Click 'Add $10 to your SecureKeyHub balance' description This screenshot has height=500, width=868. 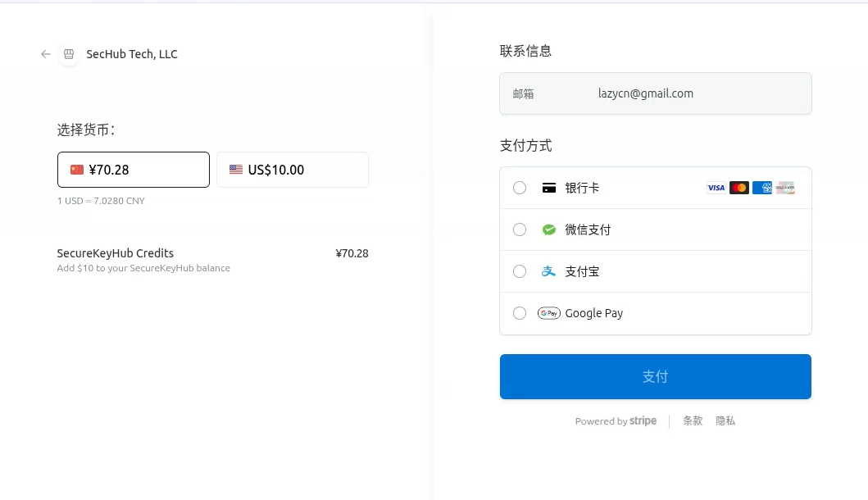[x=143, y=268]
